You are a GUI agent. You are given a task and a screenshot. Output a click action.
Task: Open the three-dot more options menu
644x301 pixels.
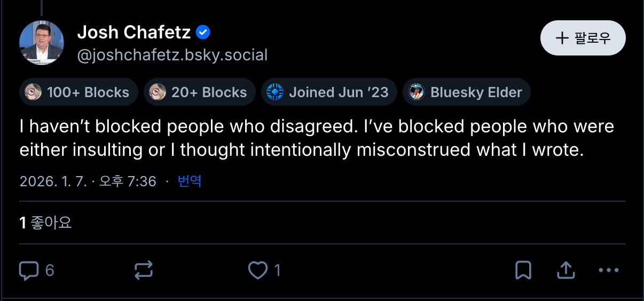coord(608,271)
